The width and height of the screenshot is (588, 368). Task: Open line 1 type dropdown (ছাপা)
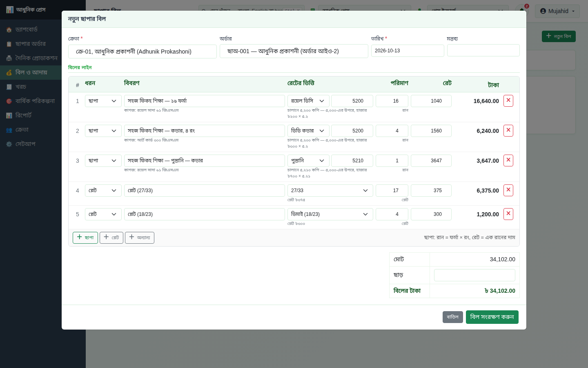tap(103, 101)
